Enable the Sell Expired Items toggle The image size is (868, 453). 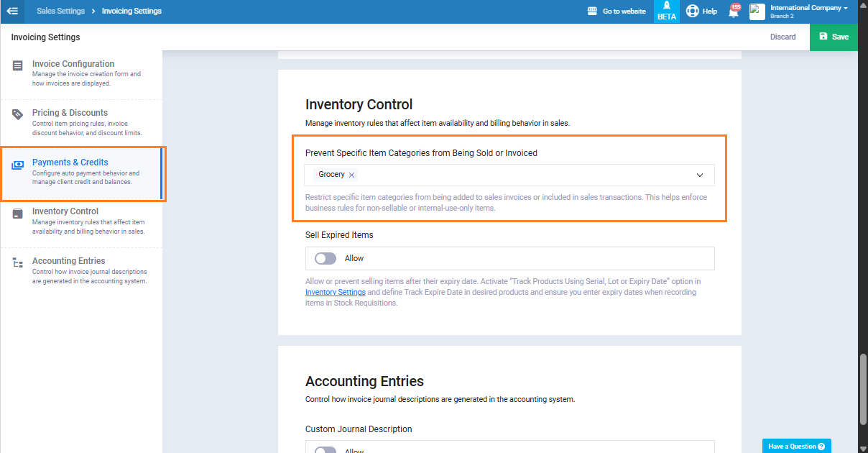pyautogui.click(x=325, y=258)
